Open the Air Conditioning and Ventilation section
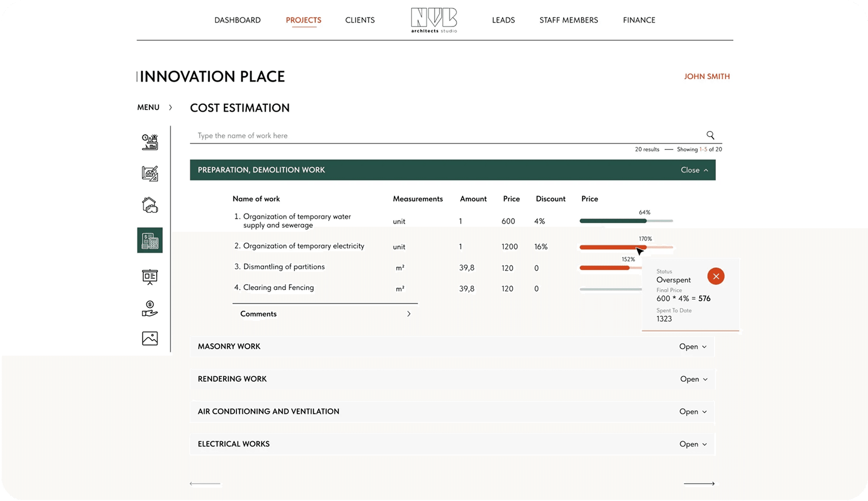The width and height of the screenshot is (868, 501). 692,411
